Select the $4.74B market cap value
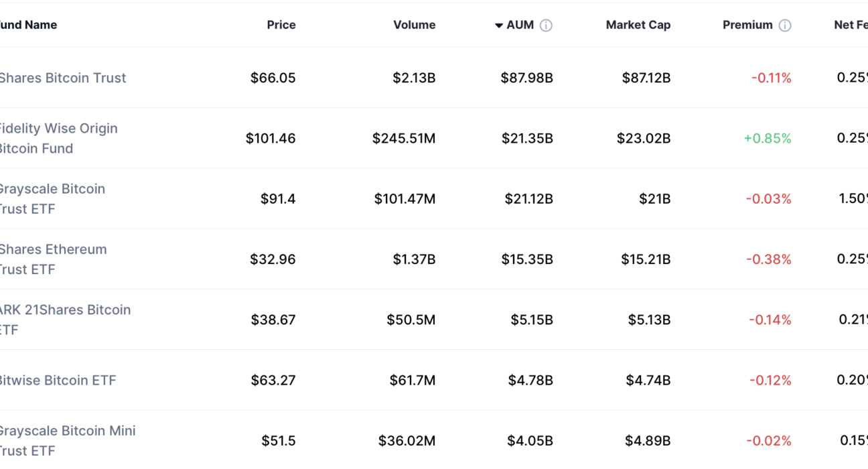 tap(648, 380)
